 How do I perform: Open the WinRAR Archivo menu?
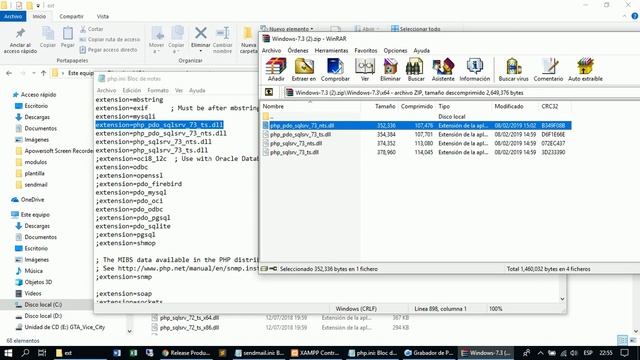(271, 50)
